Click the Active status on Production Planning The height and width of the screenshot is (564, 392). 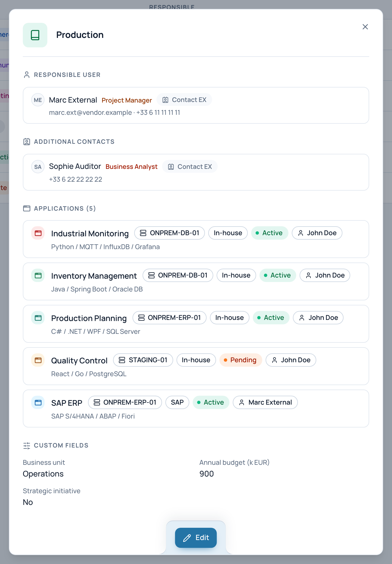[x=271, y=318]
